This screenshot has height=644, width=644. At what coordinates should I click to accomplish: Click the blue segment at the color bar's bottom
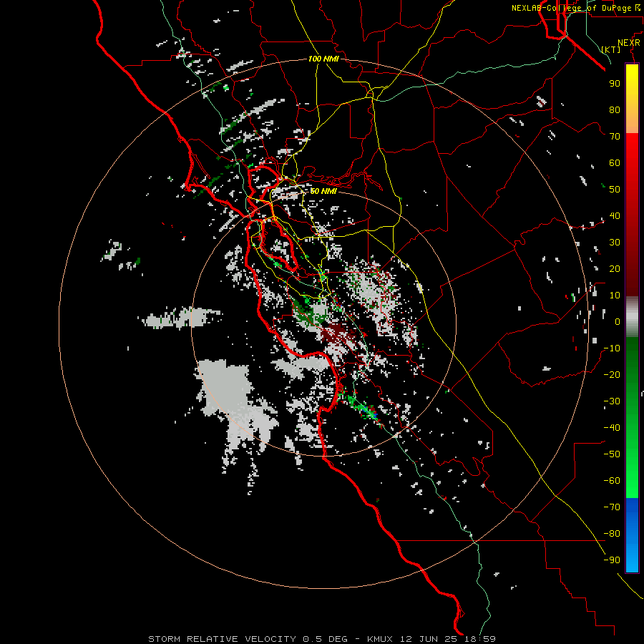click(632, 535)
